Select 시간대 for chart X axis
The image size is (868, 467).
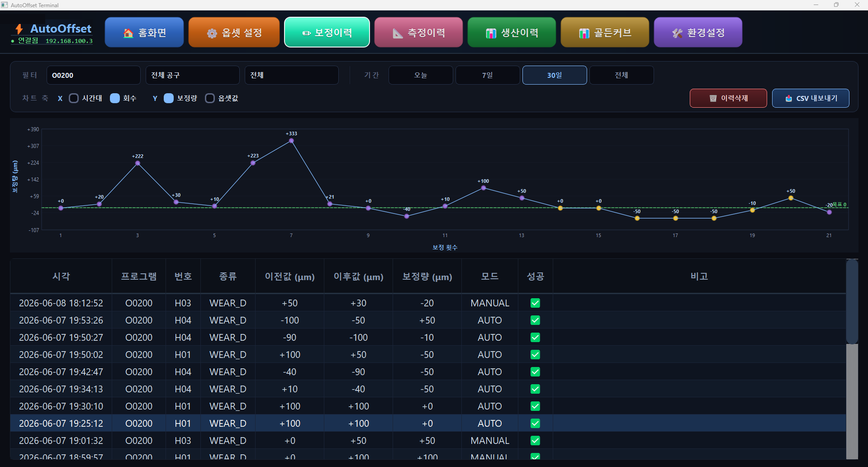tap(74, 98)
